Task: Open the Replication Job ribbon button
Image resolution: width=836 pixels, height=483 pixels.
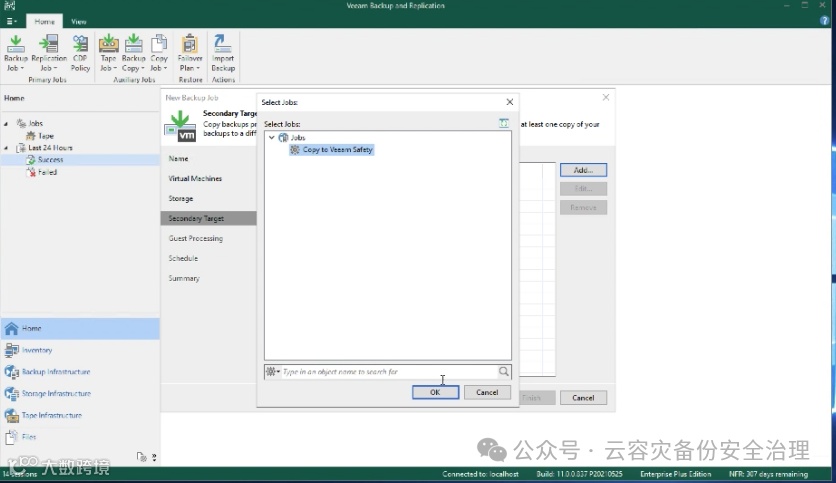Action: [49, 53]
